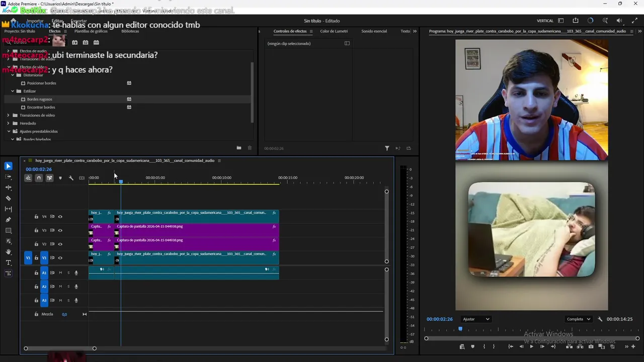Open the Completa playback resolution dropdown

coord(578,319)
